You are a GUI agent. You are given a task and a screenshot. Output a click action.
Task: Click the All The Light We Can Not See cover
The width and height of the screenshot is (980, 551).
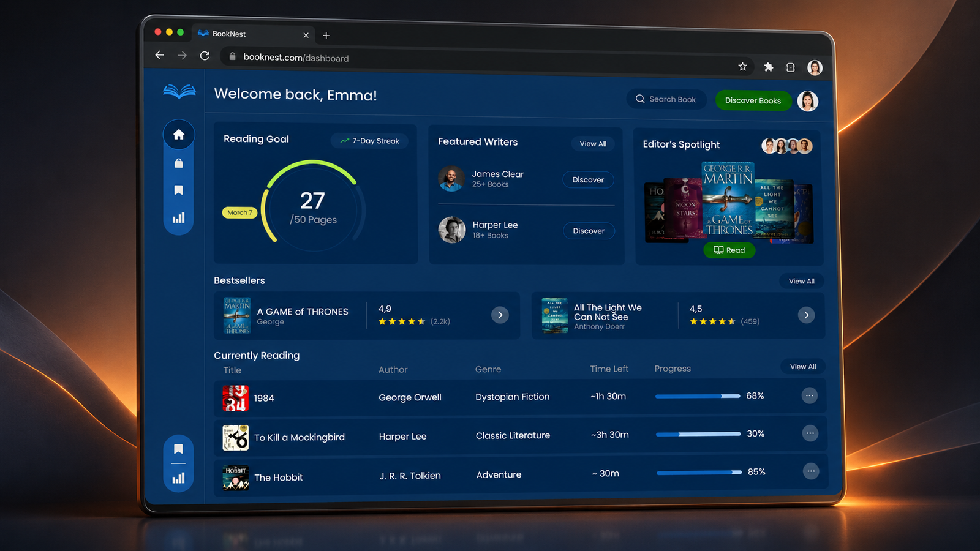pyautogui.click(x=555, y=315)
